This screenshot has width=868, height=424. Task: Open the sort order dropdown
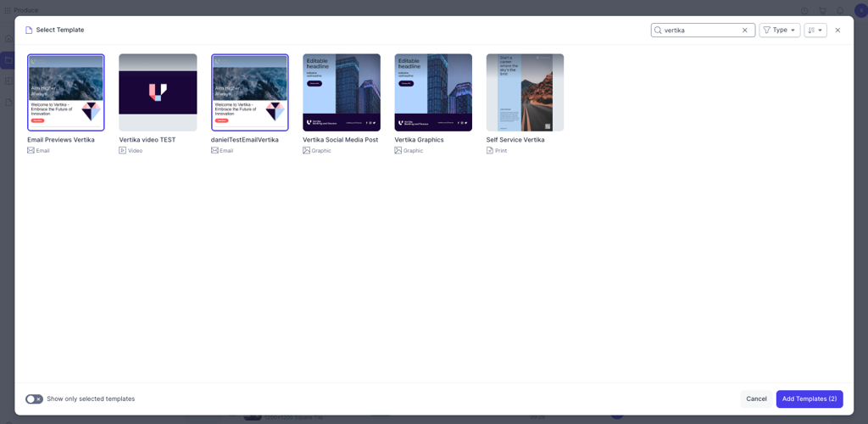pyautogui.click(x=815, y=31)
